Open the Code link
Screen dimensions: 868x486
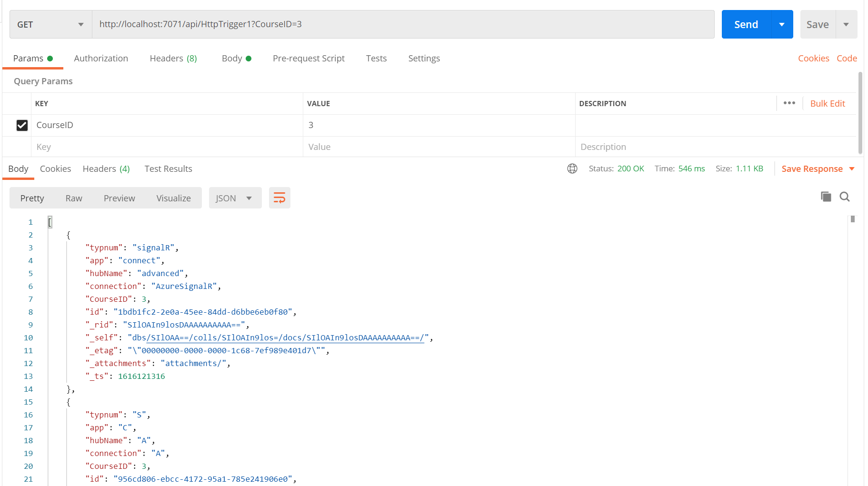coord(847,58)
